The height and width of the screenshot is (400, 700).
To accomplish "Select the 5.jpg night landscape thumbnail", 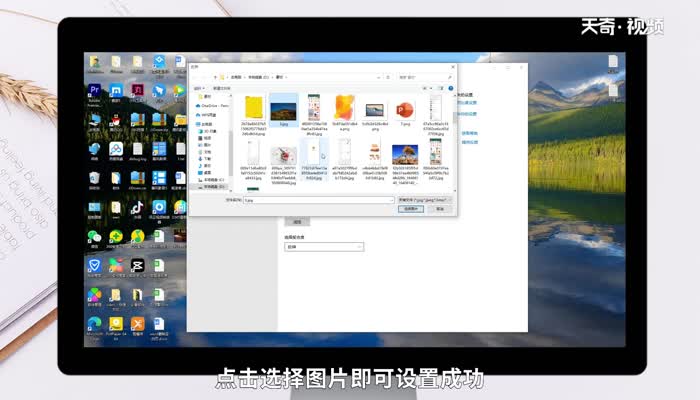I will click(x=283, y=110).
